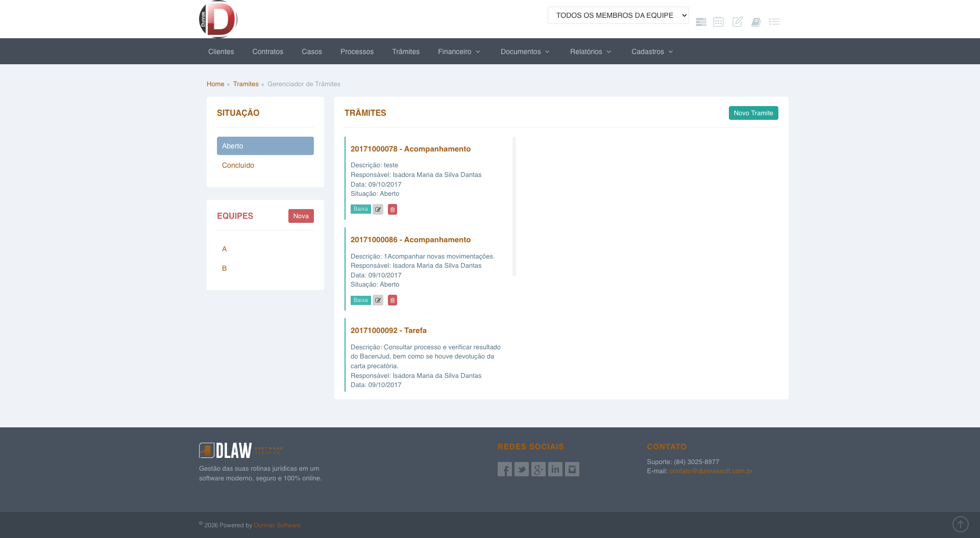Open the book icon in the header toolbar
Screen dimensions: 980x538
(x=756, y=22)
